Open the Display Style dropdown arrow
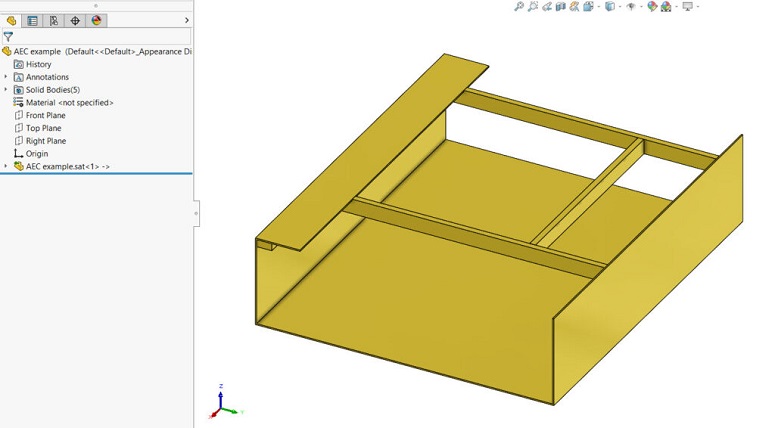 point(620,6)
